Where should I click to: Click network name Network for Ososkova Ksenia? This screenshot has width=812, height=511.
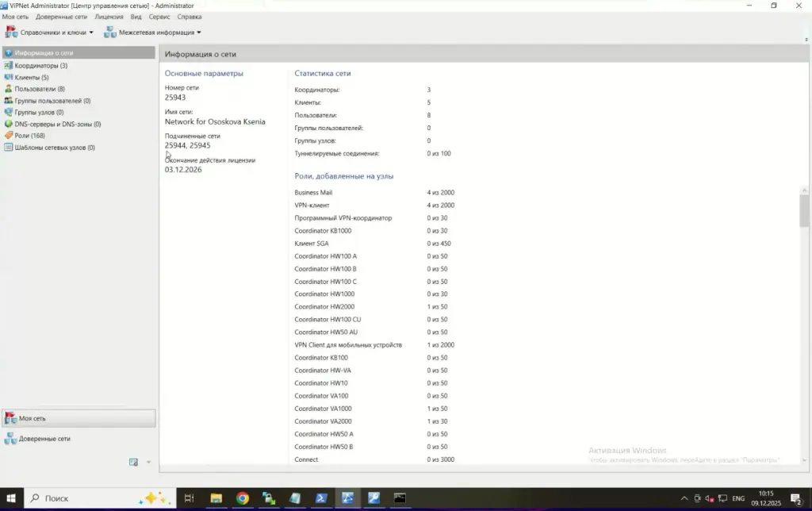point(215,121)
